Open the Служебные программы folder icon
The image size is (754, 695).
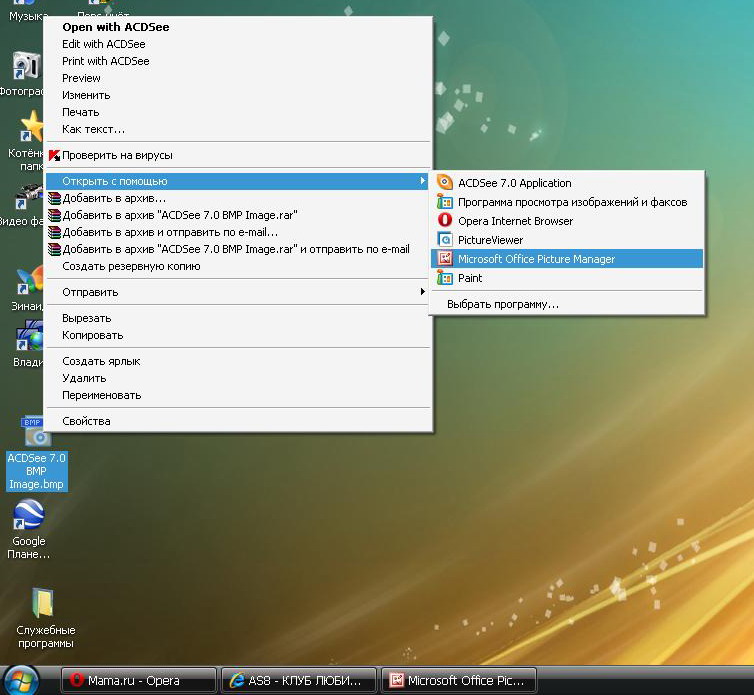click(x=44, y=603)
